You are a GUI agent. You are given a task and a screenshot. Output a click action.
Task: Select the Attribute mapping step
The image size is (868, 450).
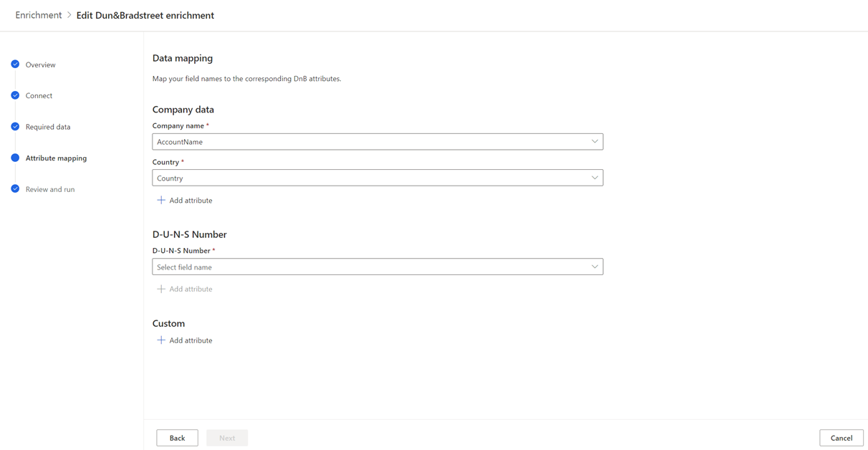[56, 158]
